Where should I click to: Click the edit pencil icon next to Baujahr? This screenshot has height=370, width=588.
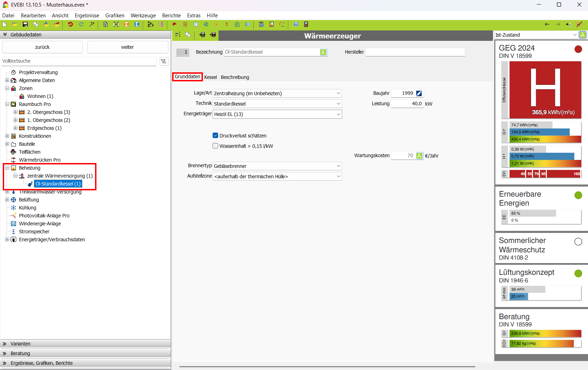click(x=419, y=93)
